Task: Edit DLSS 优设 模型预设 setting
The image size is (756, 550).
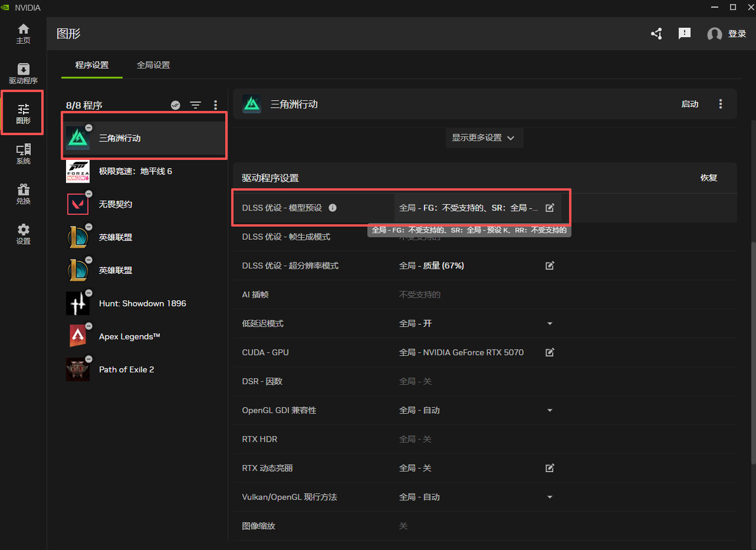Action: pyautogui.click(x=550, y=208)
